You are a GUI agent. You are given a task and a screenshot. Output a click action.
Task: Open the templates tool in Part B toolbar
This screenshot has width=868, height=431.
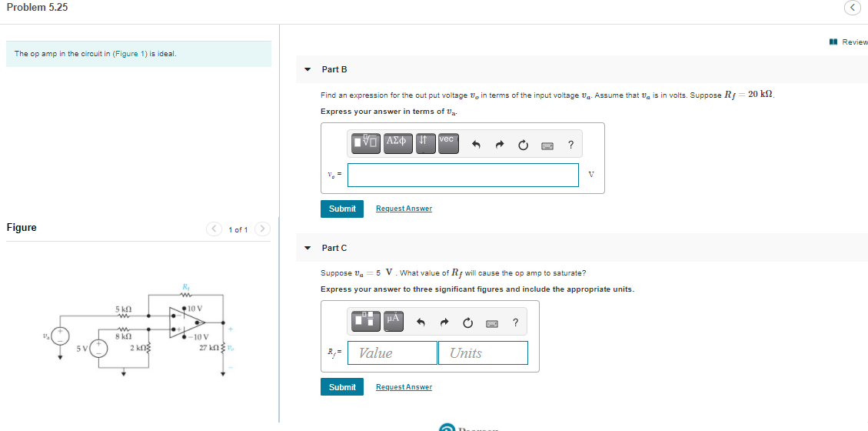(x=367, y=143)
